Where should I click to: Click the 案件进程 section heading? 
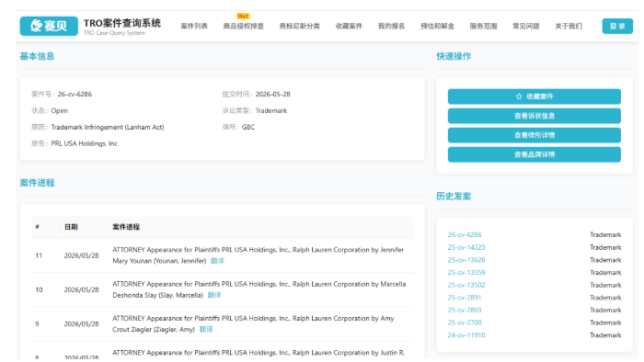(37, 183)
